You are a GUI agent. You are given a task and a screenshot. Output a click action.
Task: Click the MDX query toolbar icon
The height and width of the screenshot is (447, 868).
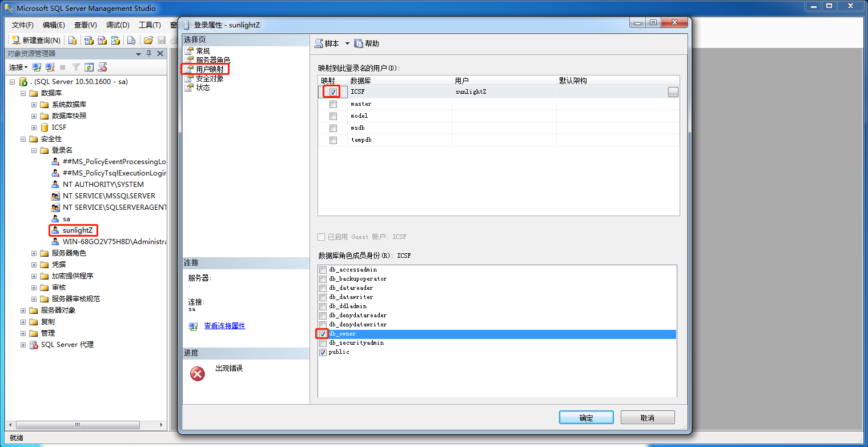(89, 40)
